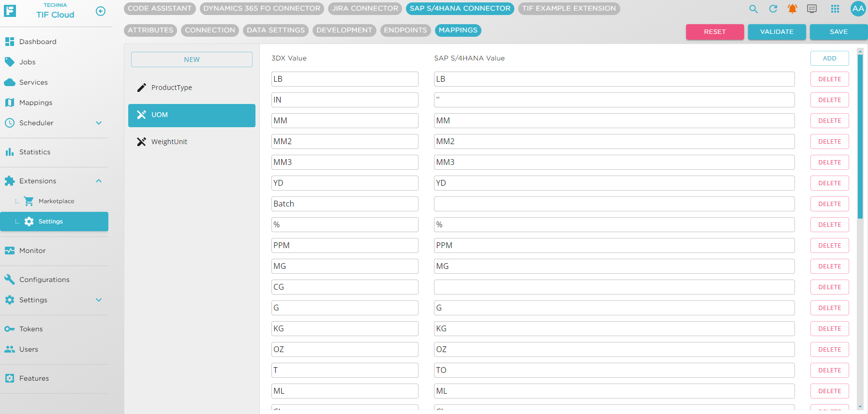Click the empty SAP value field for CG
This screenshot has width=868, height=414.
pyautogui.click(x=614, y=287)
